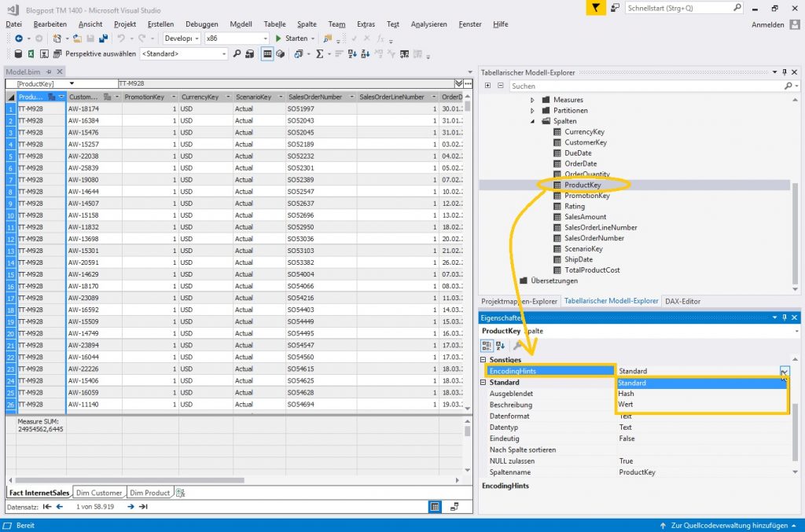Click the search magnifier icon in the toolbar
The height and width of the screenshot is (532, 805).
tap(235, 53)
